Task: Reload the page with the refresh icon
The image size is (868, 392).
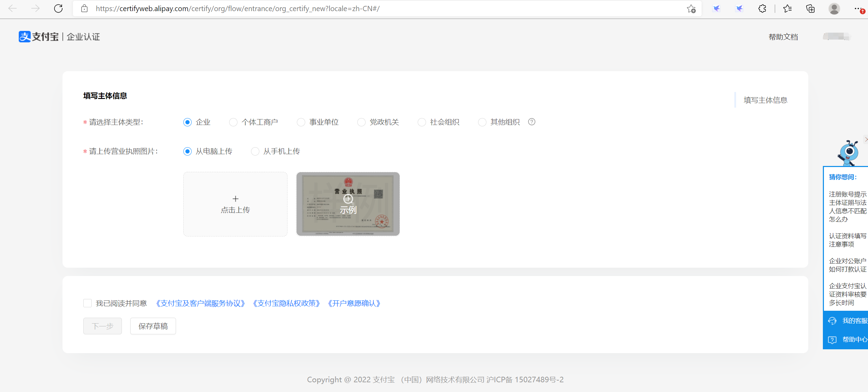Action: (x=58, y=9)
